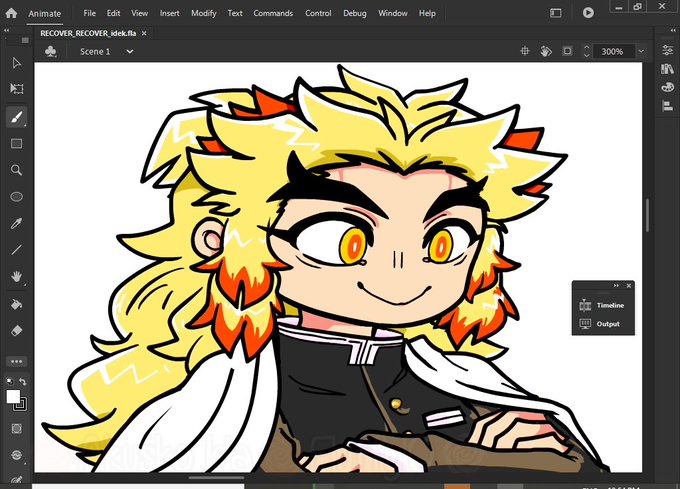Screen dimensions: 680x489
Task: Open the Modify menu
Action: (x=204, y=13)
